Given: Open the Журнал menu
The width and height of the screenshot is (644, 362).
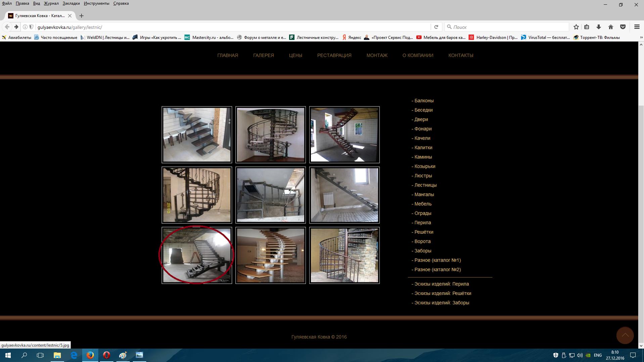Looking at the screenshot, I should [51, 3].
